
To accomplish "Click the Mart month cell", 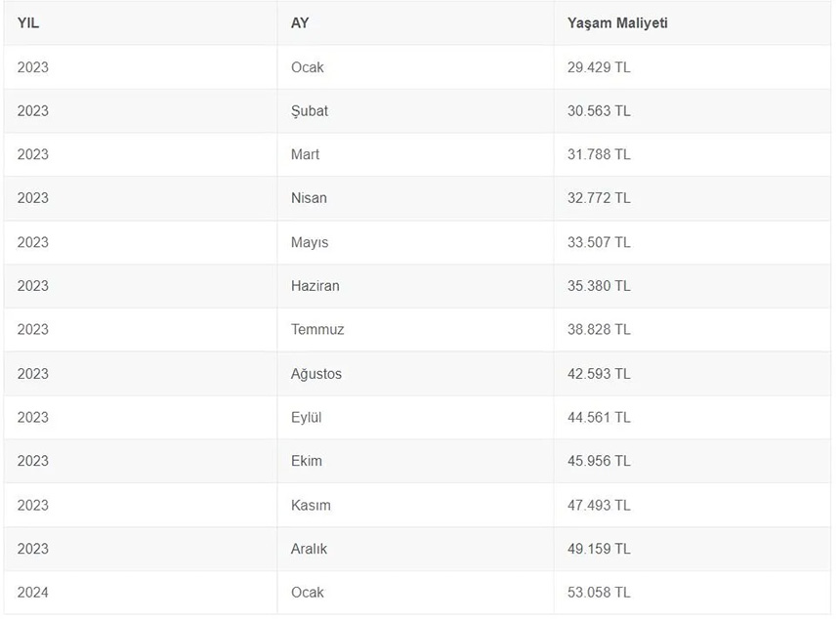I will coord(305,154).
